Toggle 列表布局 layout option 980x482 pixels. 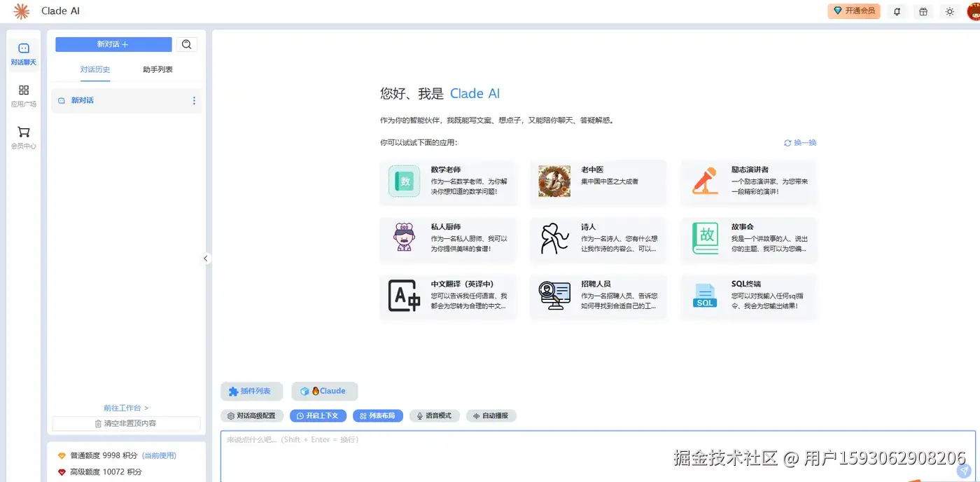click(x=378, y=415)
